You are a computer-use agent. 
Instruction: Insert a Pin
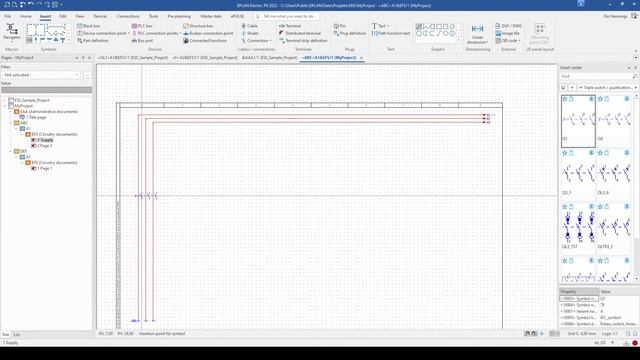point(340,26)
